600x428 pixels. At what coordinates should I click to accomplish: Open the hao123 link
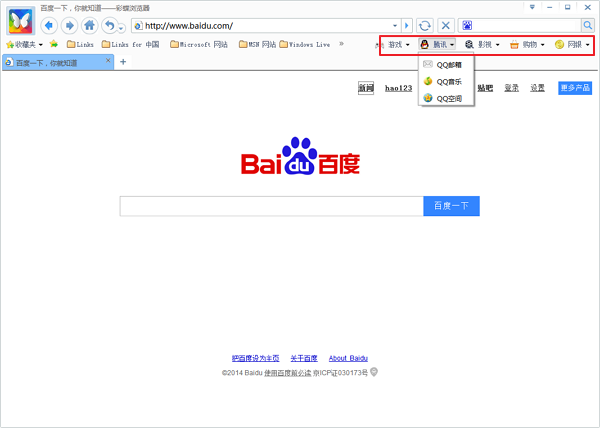point(398,88)
